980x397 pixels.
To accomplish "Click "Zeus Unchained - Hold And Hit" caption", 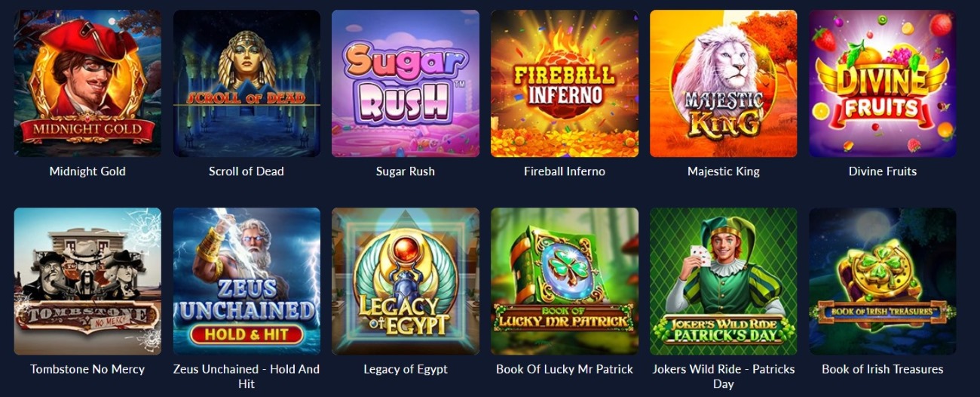I will (247, 376).
